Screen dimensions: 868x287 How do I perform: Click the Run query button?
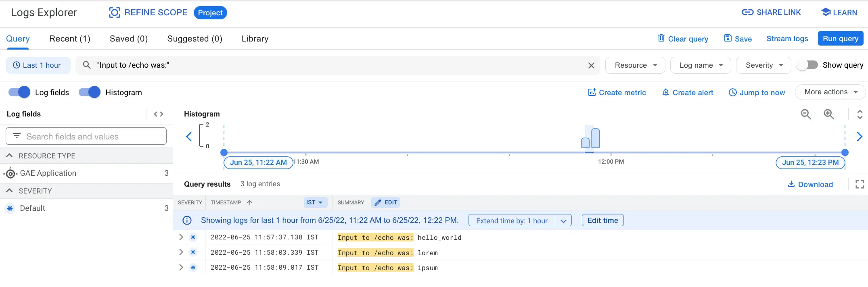[840, 39]
